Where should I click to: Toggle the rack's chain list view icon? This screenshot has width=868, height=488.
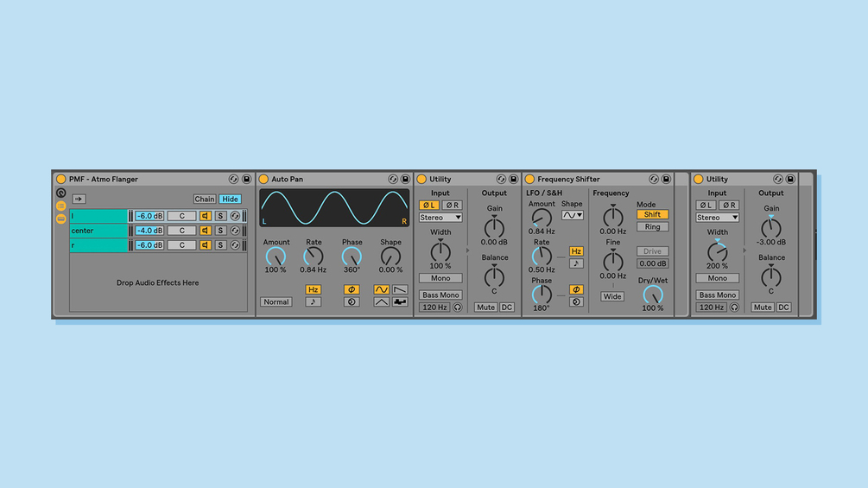[x=61, y=206]
